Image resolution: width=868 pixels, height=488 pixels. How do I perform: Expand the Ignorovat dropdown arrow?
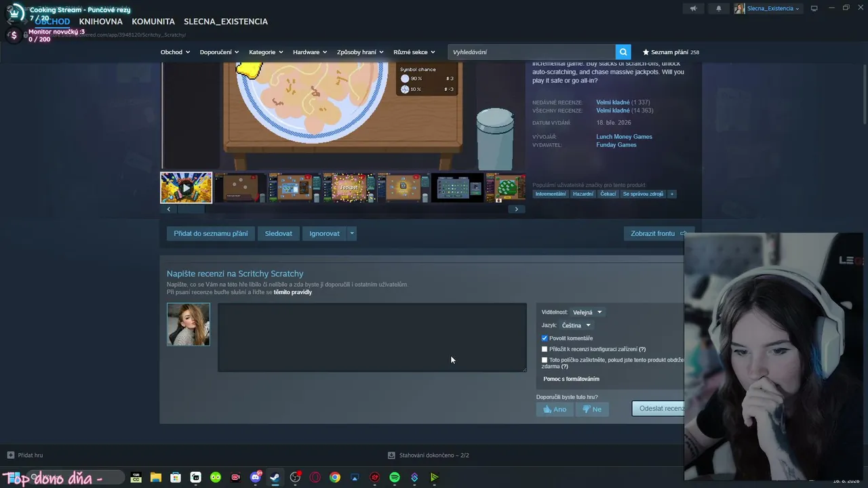[351, 234]
